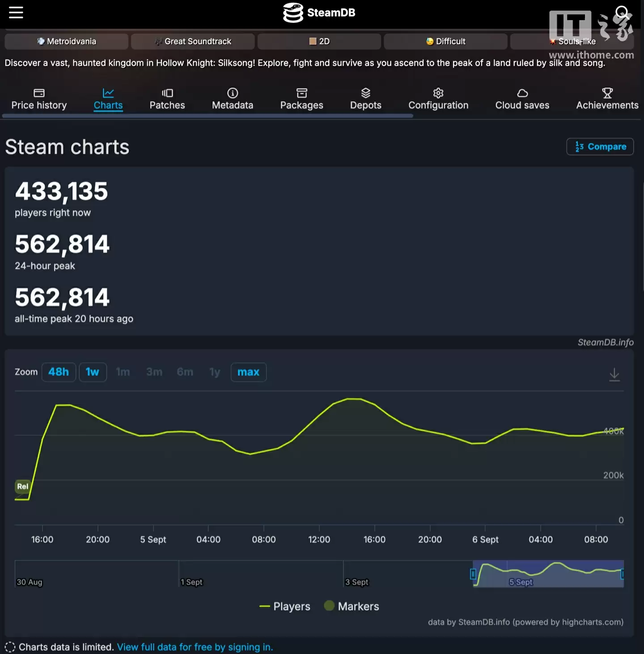Open the Patches section icon
This screenshot has width=644, height=654.
click(167, 93)
